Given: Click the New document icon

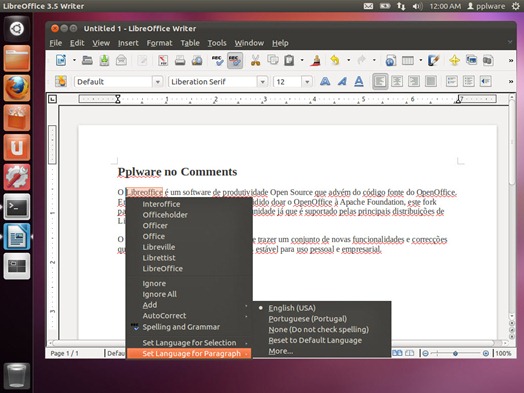Looking at the screenshot, I should (61, 60).
